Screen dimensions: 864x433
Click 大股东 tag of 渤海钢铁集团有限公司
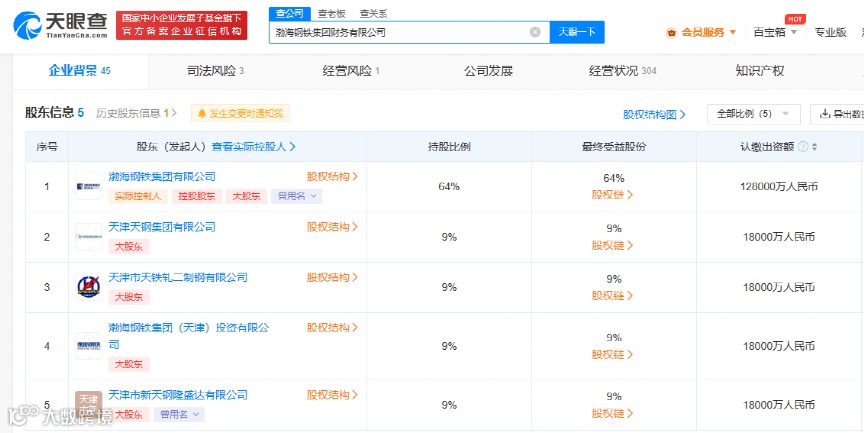click(246, 196)
